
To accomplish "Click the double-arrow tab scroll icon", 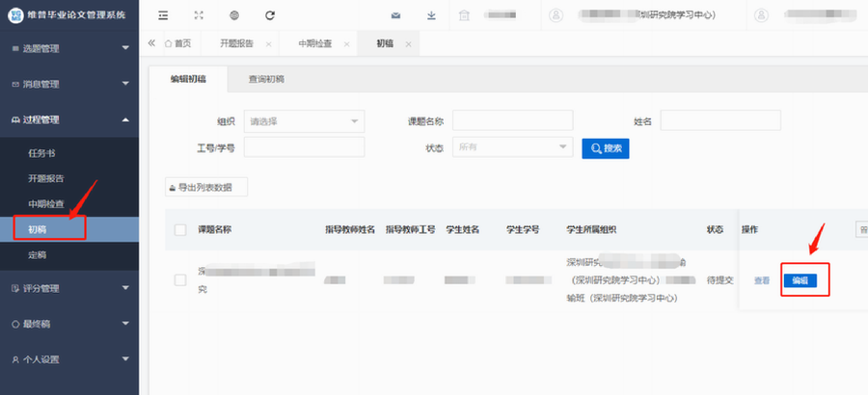I will click(x=151, y=44).
